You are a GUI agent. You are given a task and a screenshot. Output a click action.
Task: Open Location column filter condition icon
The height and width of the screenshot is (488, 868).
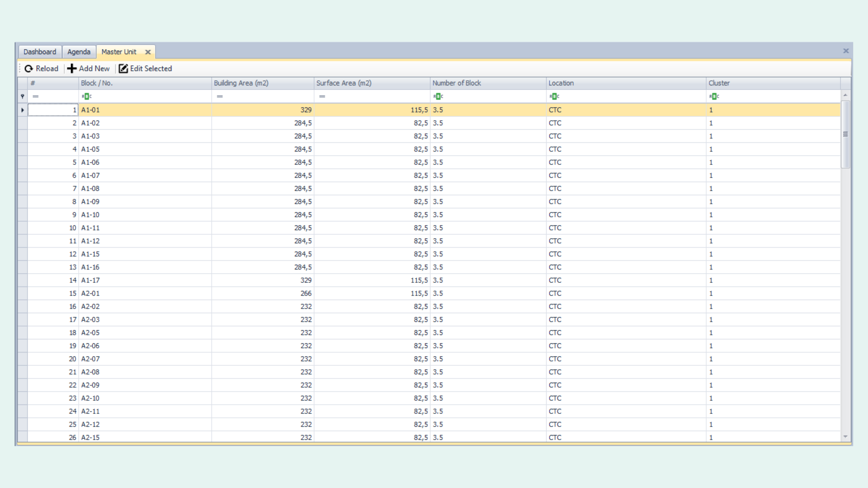pyautogui.click(x=554, y=96)
